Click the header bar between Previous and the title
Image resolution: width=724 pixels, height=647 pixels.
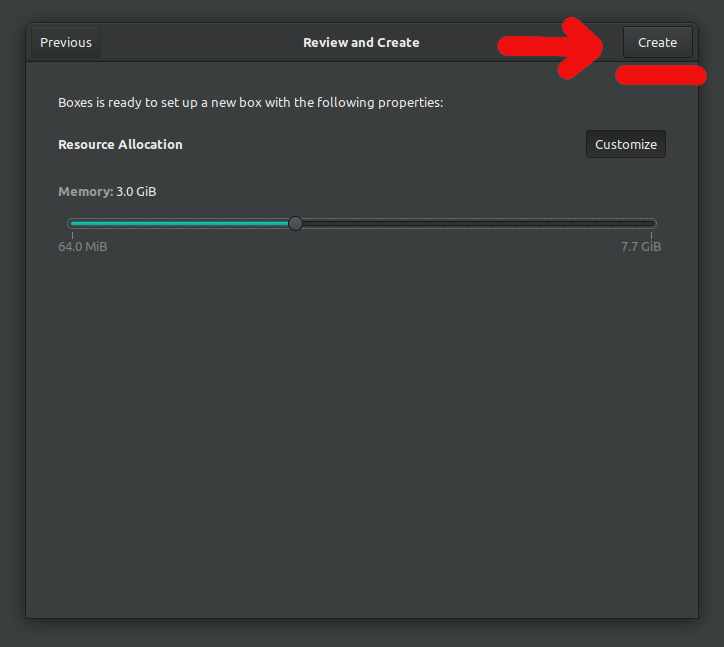pyautogui.click(x=200, y=43)
